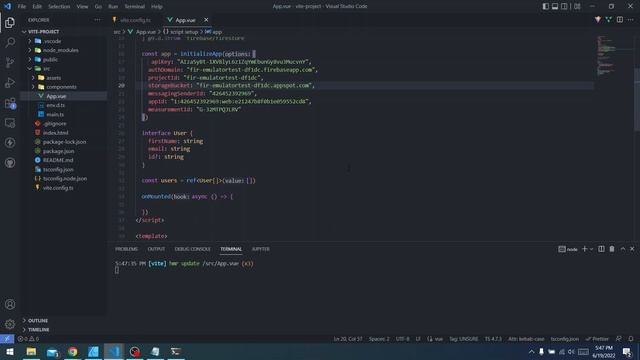The width and height of the screenshot is (640, 360).
Task: Open the Explorer view in activity bar
Action: [x=10, y=22]
